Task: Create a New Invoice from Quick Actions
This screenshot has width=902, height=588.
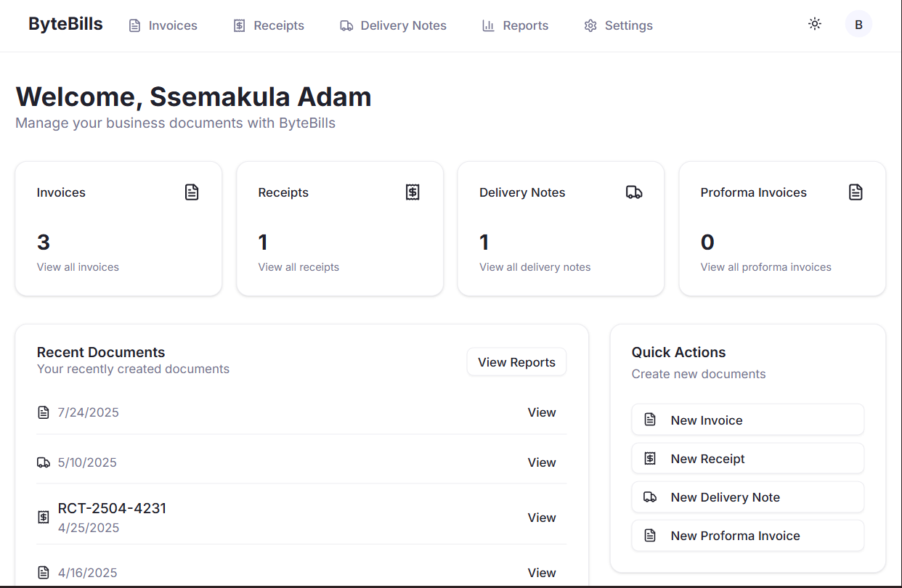Action: tap(747, 420)
